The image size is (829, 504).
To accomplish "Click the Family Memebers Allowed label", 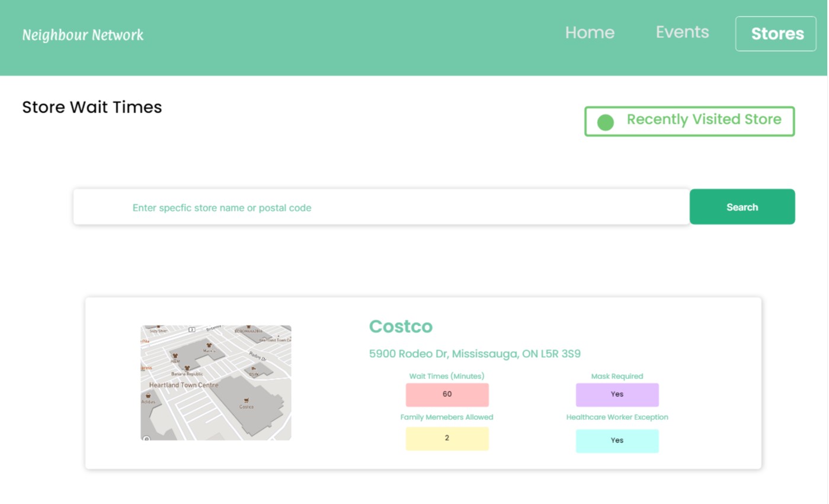I will coord(447,417).
